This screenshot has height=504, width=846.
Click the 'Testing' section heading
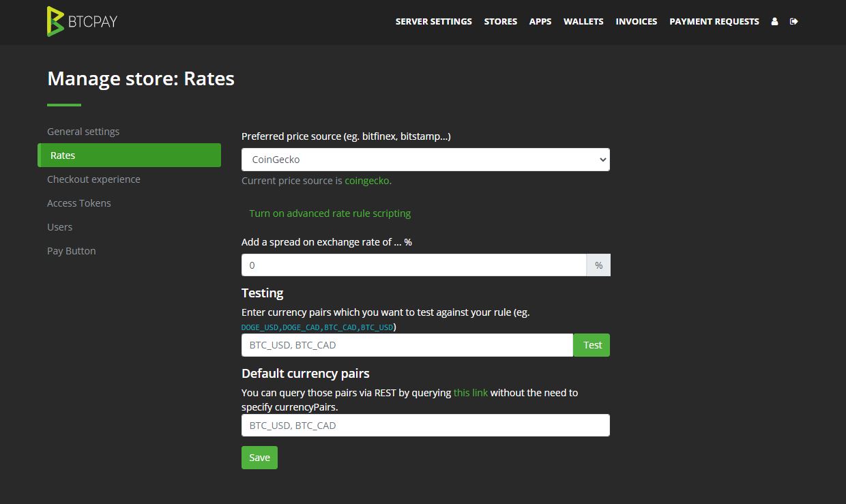tap(263, 293)
